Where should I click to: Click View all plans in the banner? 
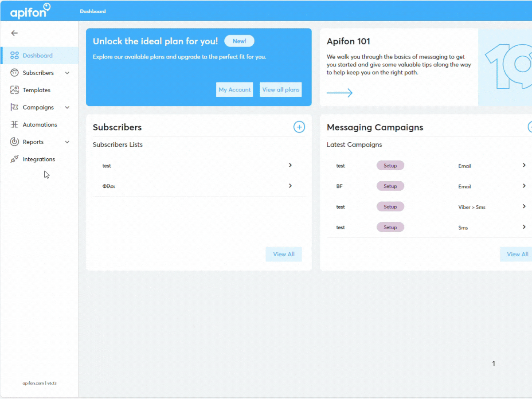pyautogui.click(x=280, y=89)
